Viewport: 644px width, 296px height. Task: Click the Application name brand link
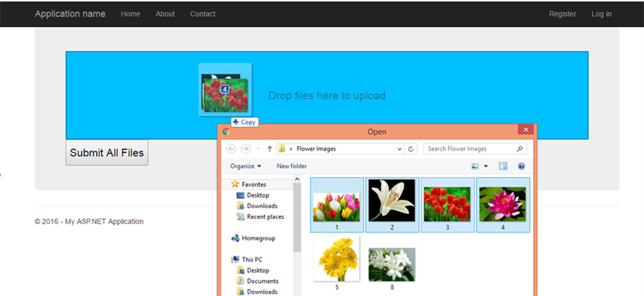coord(70,14)
